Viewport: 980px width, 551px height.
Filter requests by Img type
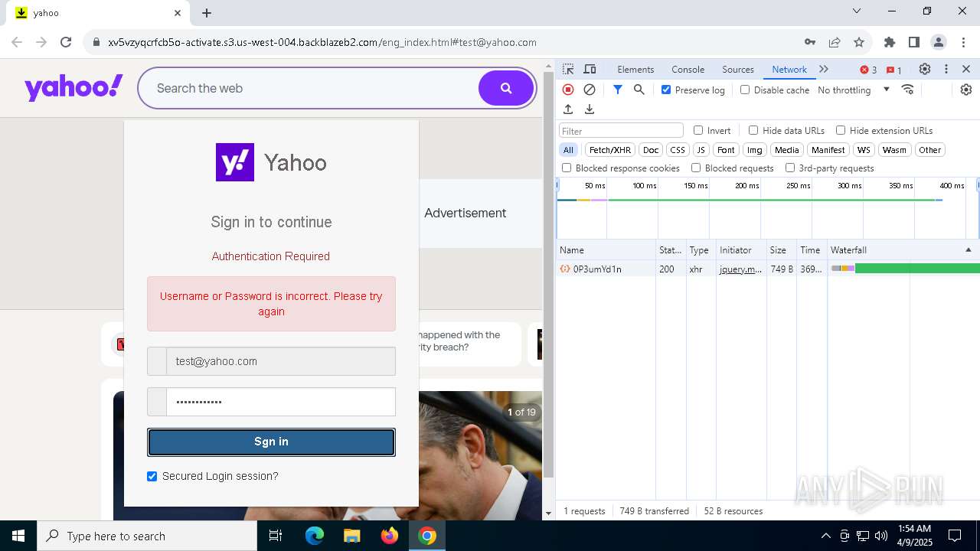[x=755, y=150]
